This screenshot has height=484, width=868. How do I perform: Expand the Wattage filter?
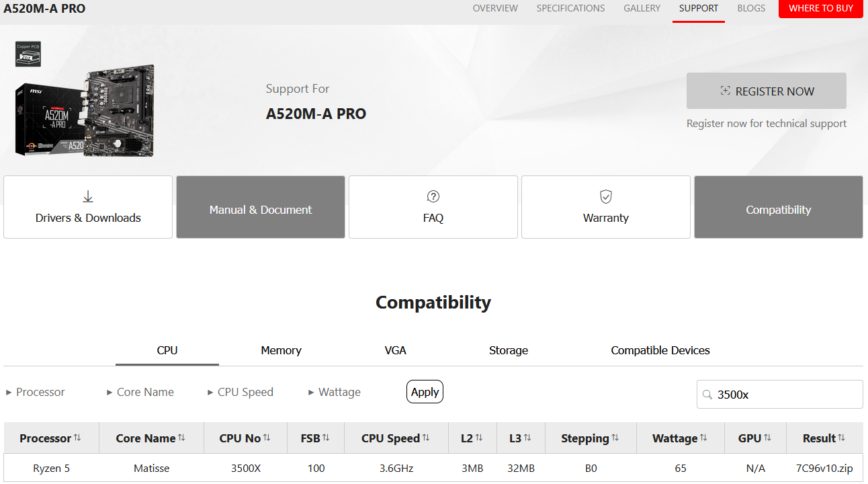pyautogui.click(x=335, y=392)
